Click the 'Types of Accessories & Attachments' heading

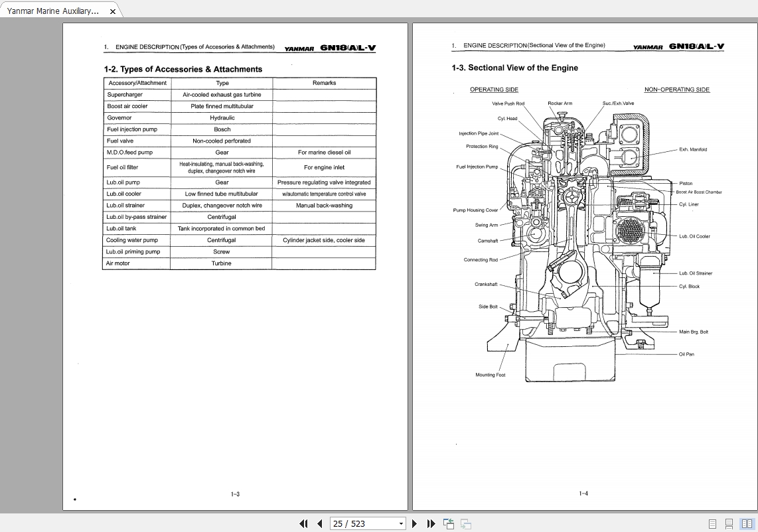(x=183, y=69)
